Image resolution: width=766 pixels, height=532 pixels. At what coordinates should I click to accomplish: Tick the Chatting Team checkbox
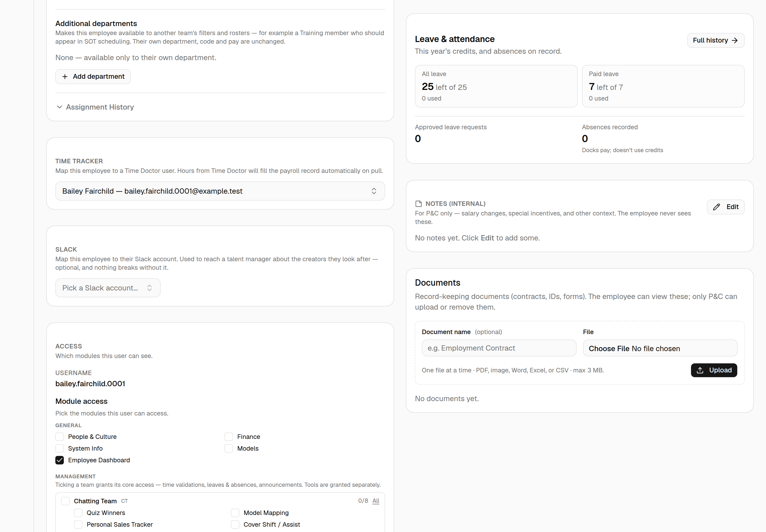tap(65, 501)
